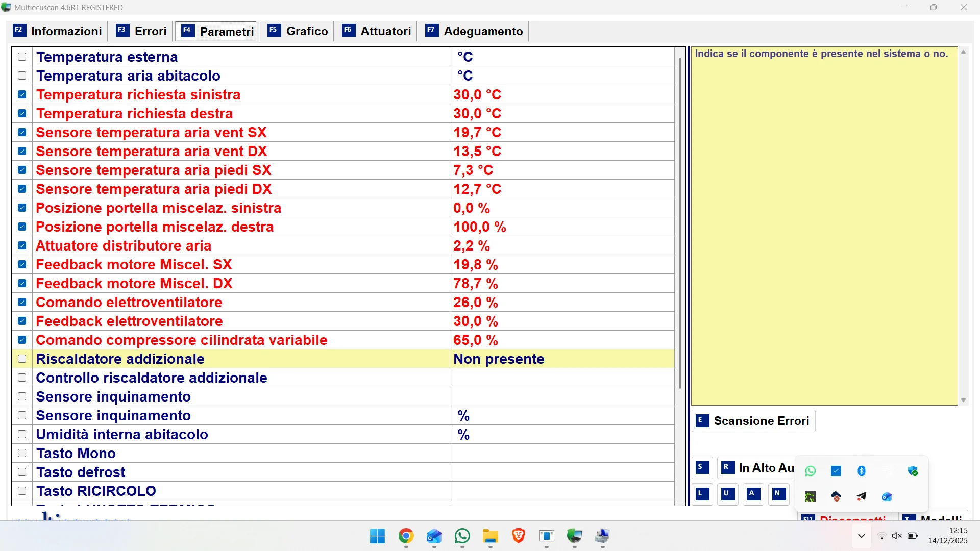Click the F5 key icon beside Grafico
Screen dimensions: 980x551
(274, 30)
